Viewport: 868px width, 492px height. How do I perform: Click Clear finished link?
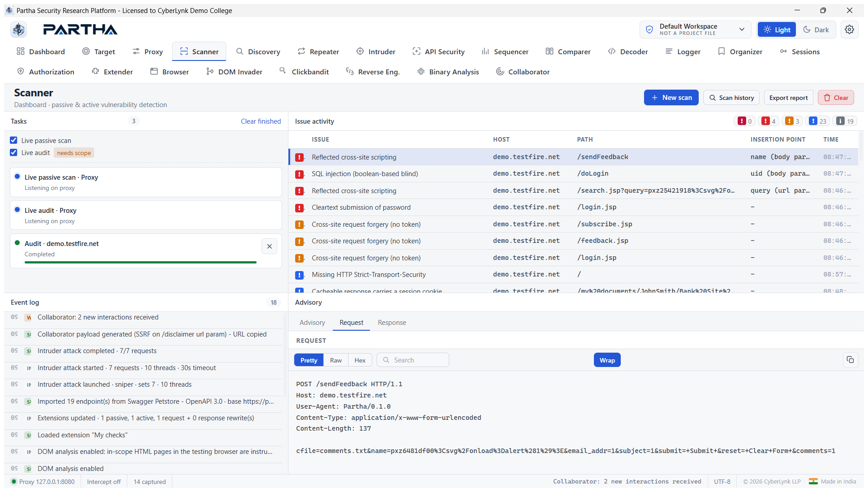[261, 121]
